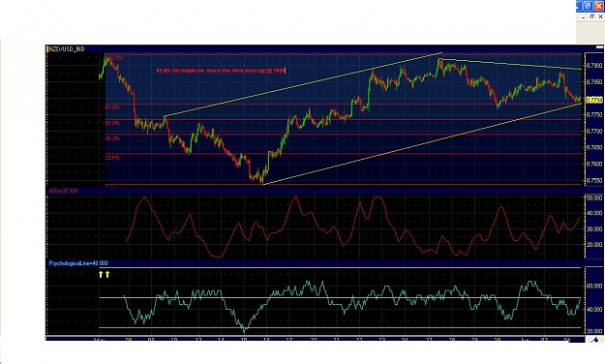Click the 38.2% Fibonacci level label

(112, 138)
